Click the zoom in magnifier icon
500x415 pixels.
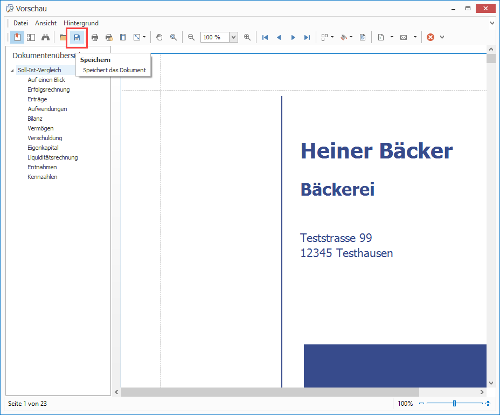coord(247,37)
